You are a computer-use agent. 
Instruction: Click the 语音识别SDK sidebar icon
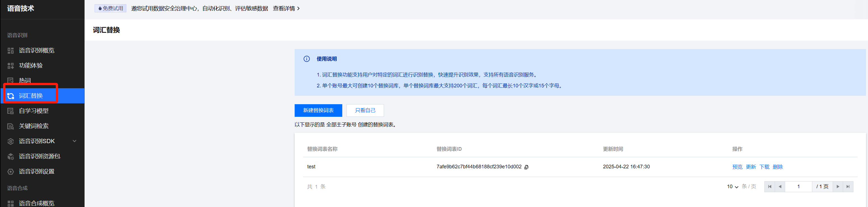pyautogui.click(x=11, y=141)
